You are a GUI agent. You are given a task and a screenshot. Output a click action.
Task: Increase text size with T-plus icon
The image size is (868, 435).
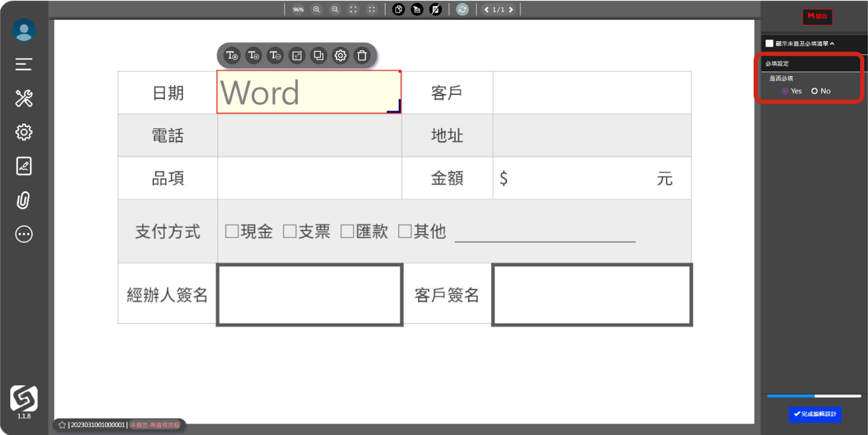(254, 56)
